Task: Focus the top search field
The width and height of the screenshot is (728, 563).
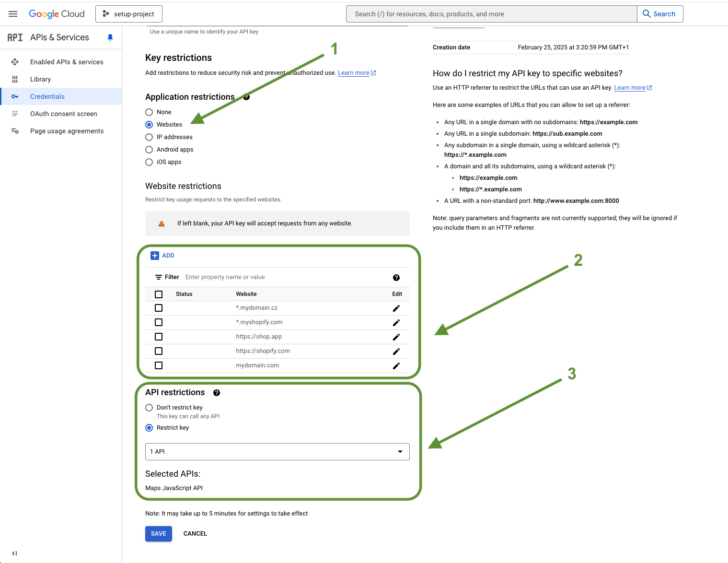Action: pos(492,14)
